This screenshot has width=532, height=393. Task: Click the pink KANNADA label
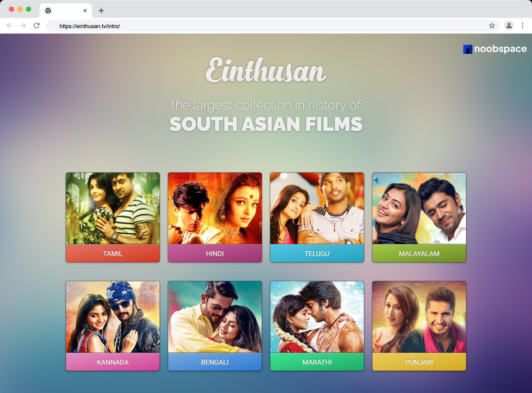pos(113,362)
